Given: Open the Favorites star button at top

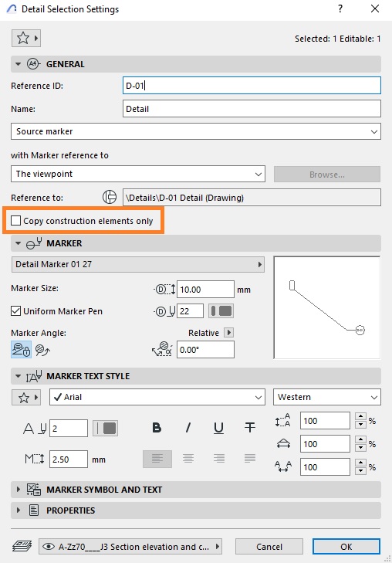Looking at the screenshot, I should coord(26,38).
